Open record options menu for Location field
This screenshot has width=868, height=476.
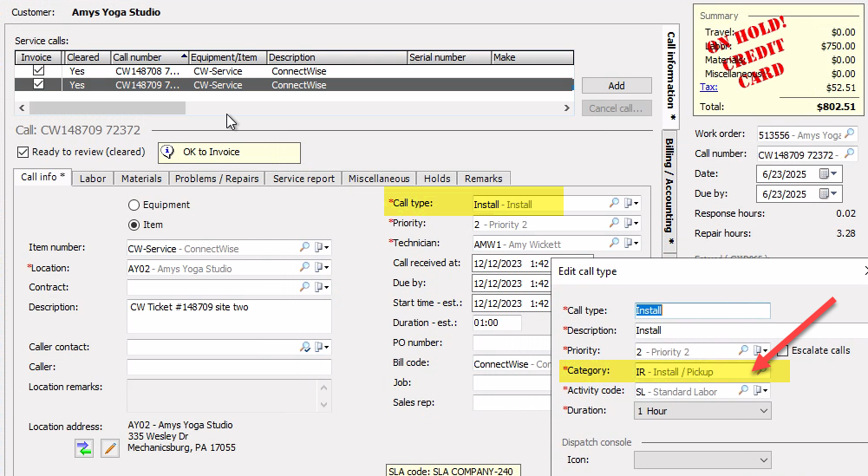pyautogui.click(x=322, y=267)
